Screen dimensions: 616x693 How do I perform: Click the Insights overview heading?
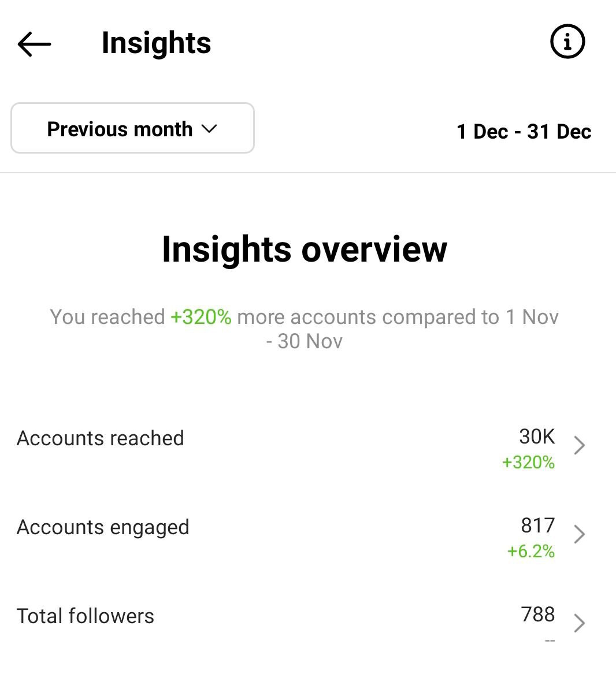pyautogui.click(x=305, y=250)
